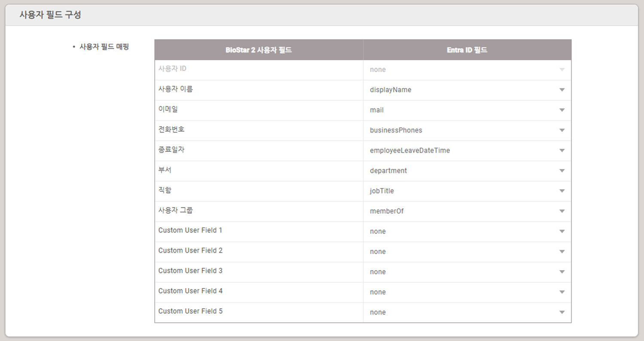
Task: Click the 사용자 ID row label
Action: click(x=172, y=69)
